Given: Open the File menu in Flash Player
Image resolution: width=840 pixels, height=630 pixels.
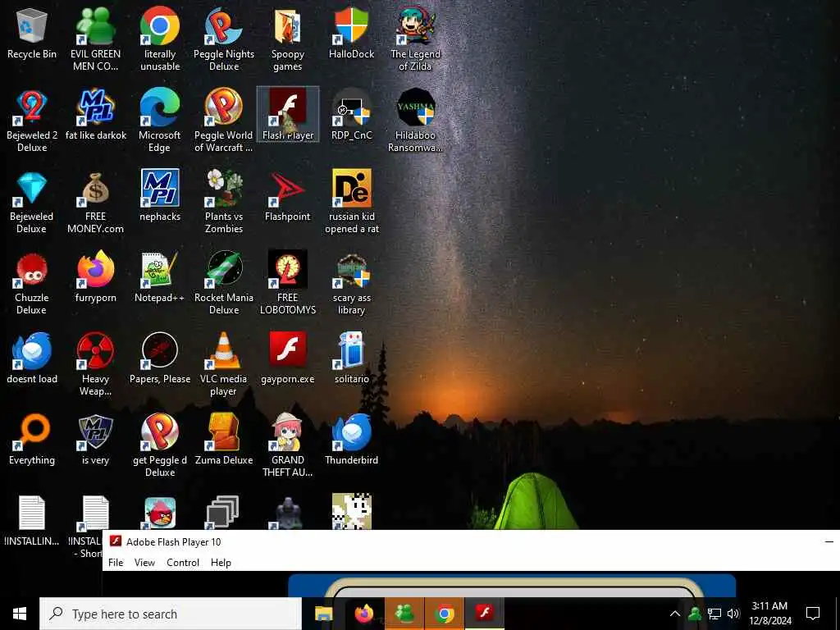Looking at the screenshot, I should (x=116, y=563).
